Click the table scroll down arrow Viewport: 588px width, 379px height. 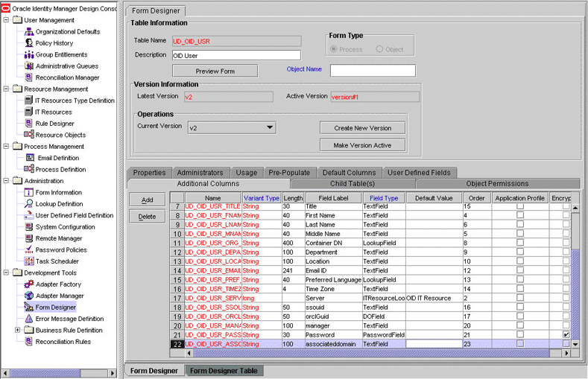point(575,344)
